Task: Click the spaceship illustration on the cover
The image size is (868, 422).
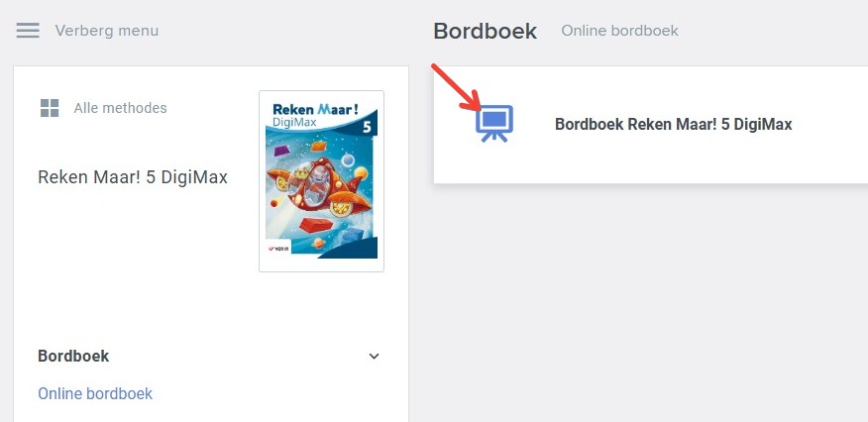Action: click(x=318, y=188)
